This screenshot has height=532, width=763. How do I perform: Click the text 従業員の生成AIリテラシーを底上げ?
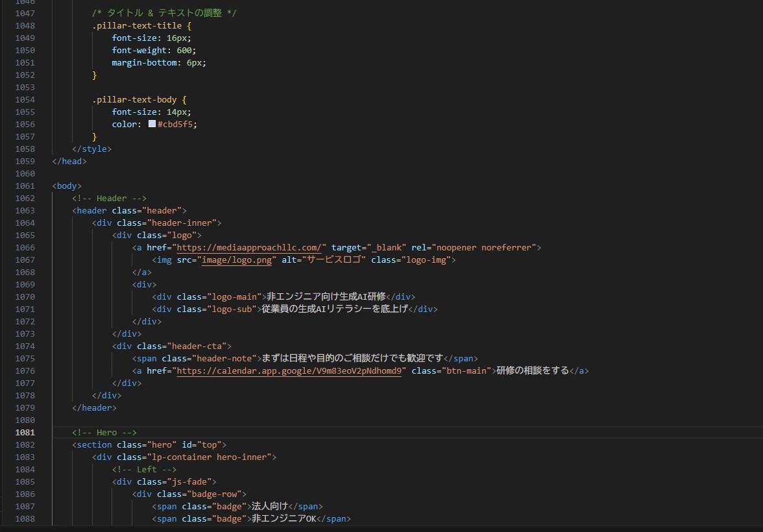[334, 309]
